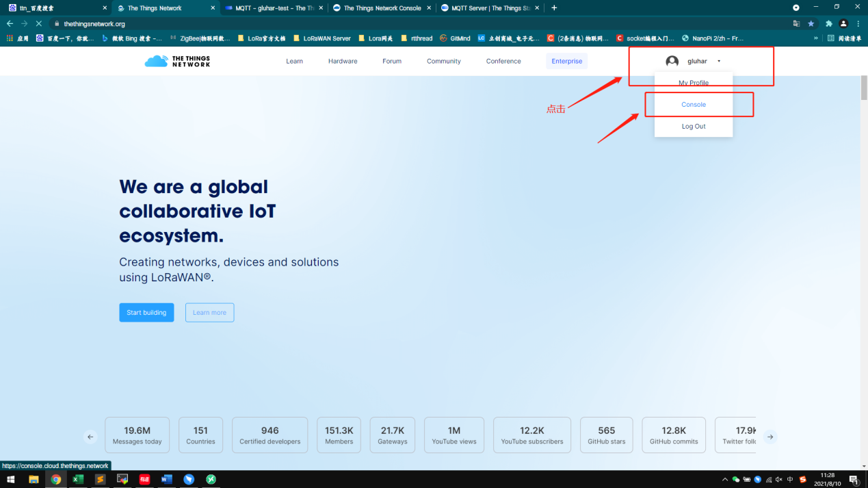This screenshot has height=488, width=868.
Task: Click the gluhar user avatar icon
Action: click(x=672, y=62)
